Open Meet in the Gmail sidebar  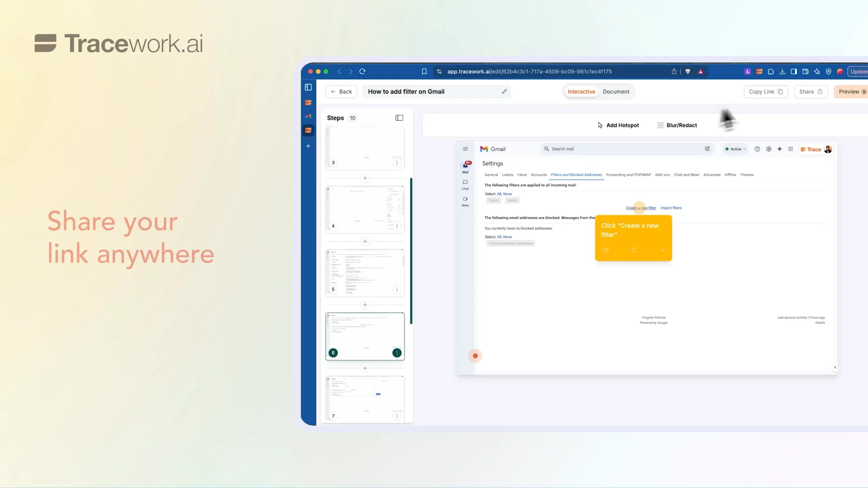465,202
